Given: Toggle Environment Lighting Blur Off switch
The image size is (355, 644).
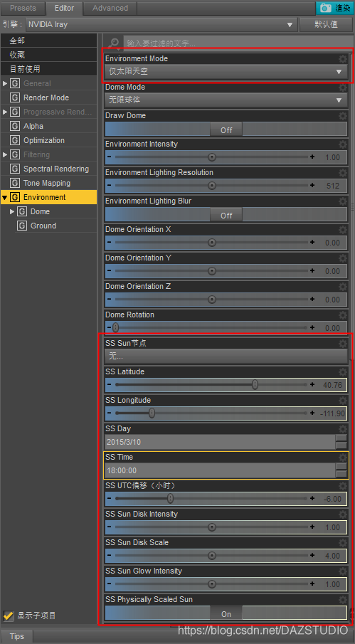Looking at the screenshot, I should [226, 215].
